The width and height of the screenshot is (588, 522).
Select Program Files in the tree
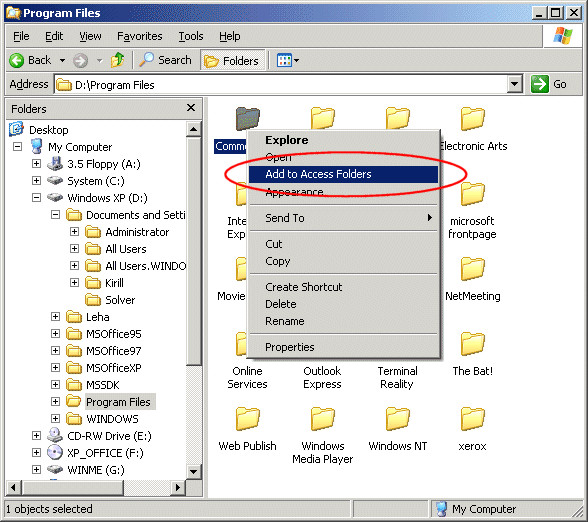[x=118, y=402]
